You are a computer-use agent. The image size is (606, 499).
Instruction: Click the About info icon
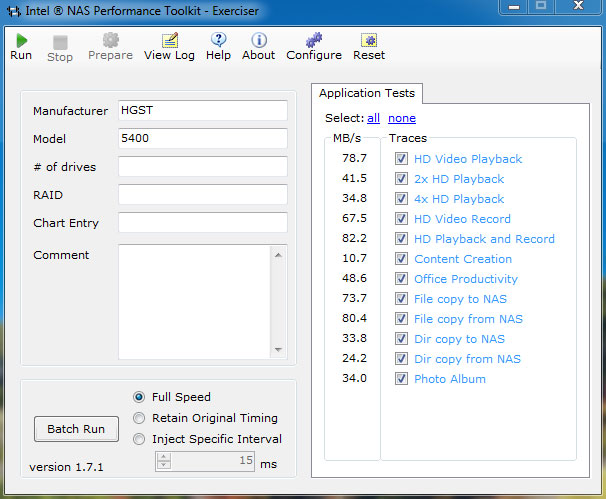(x=258, y=40)
